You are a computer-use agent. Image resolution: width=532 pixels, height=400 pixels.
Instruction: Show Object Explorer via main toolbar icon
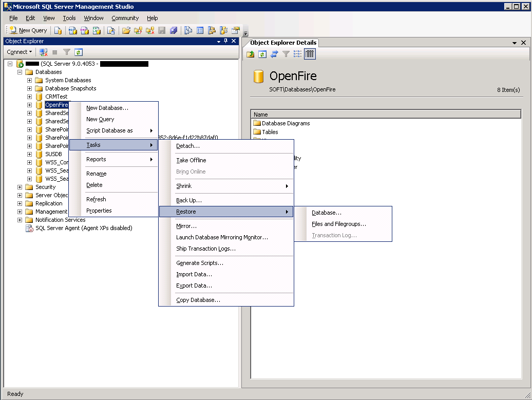212,30
